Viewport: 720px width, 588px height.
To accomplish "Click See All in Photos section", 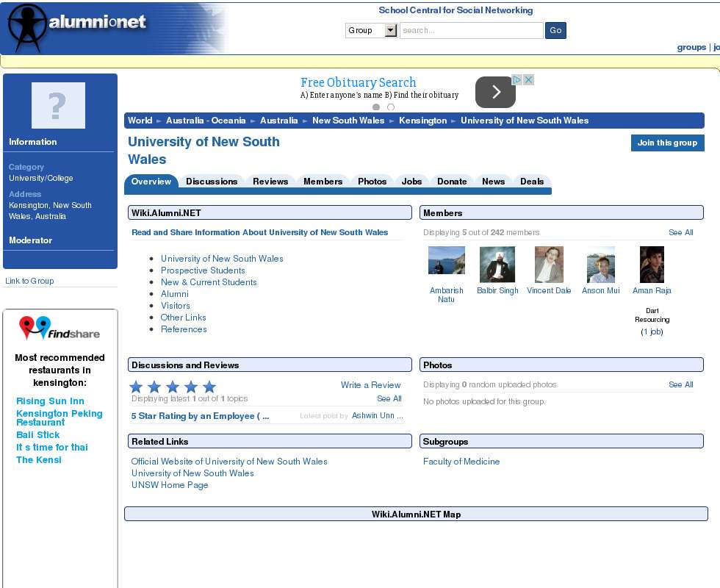I will tap(680, 384).
